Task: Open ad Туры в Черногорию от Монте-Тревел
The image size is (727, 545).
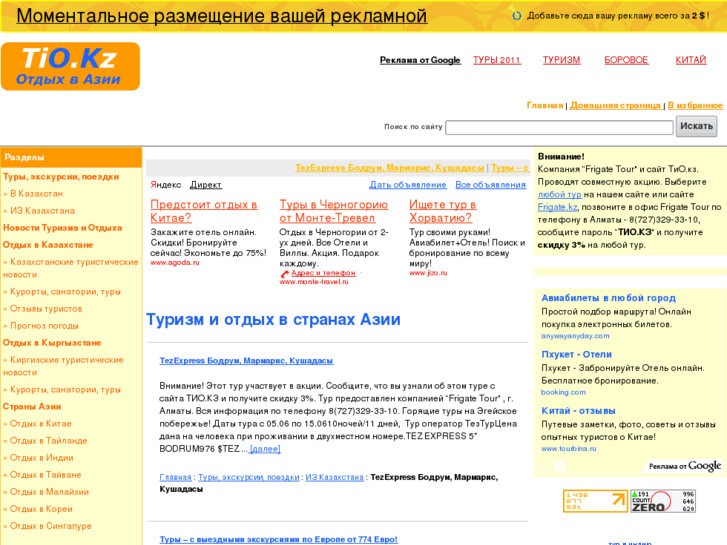Action: point(334,211)
